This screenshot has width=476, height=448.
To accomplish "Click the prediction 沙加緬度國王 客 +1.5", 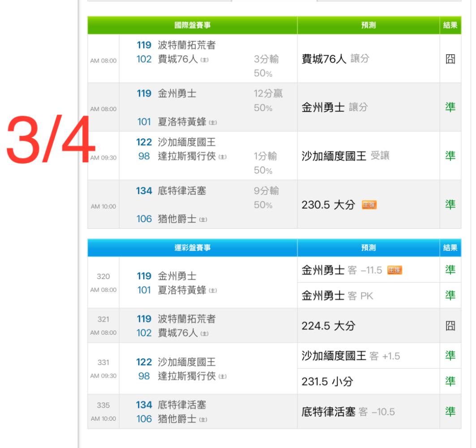I will (351, 356).
